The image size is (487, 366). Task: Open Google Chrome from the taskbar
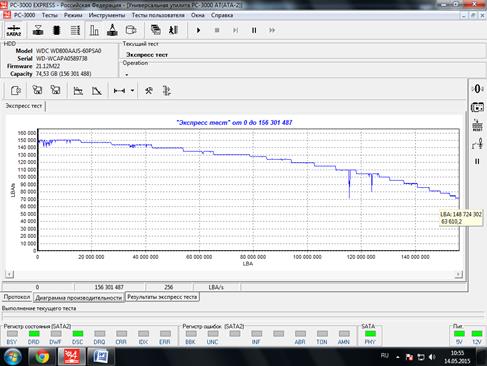pyautogui.click(x=42, y=357)
